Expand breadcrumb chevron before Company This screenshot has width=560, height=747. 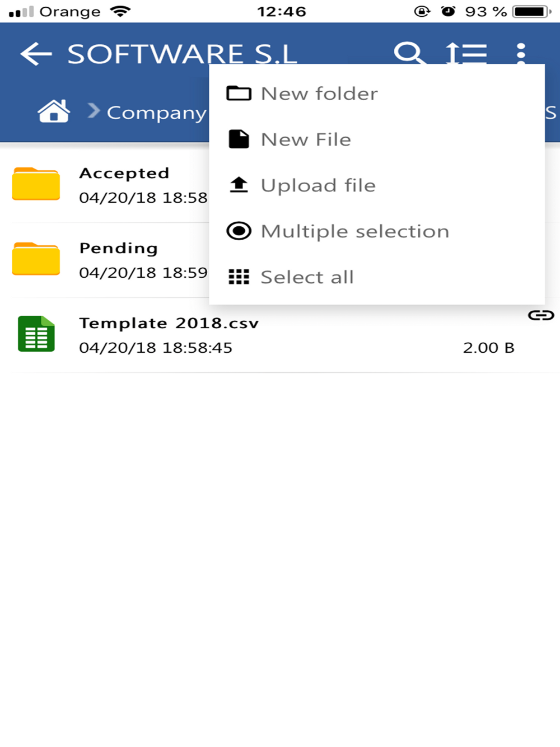tap(94, 111)
